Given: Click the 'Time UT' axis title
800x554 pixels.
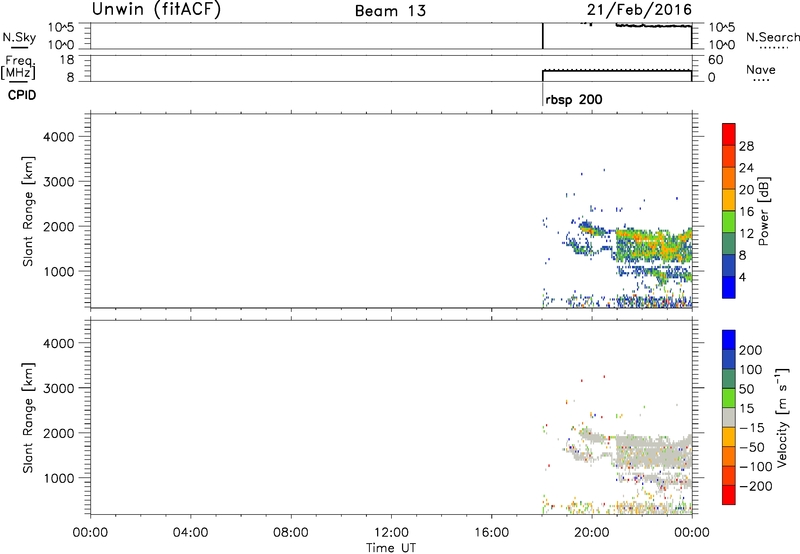Looking at the screenshot, I should click(x=391, y=548).
